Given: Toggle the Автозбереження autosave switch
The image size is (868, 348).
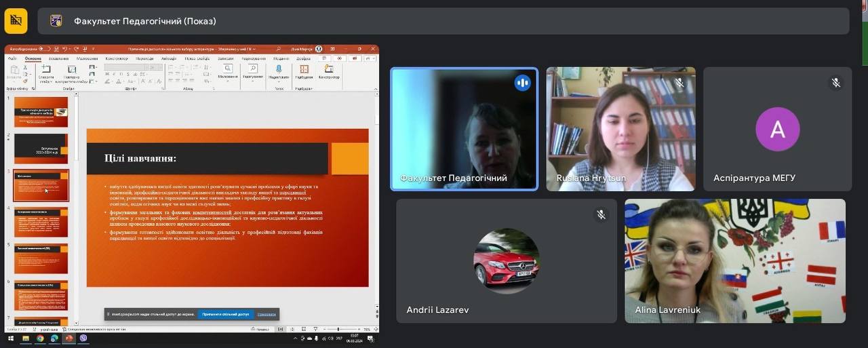Looking at the screenshot, I should pyautogui.click(x=45, y=49).
